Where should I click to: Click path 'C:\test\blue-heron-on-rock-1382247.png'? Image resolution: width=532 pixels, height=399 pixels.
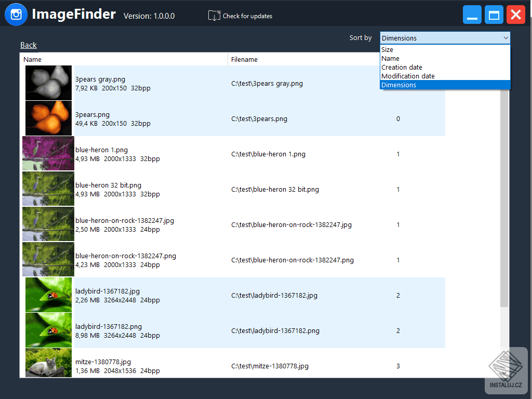pyautogui.click(x=292, y=260)
